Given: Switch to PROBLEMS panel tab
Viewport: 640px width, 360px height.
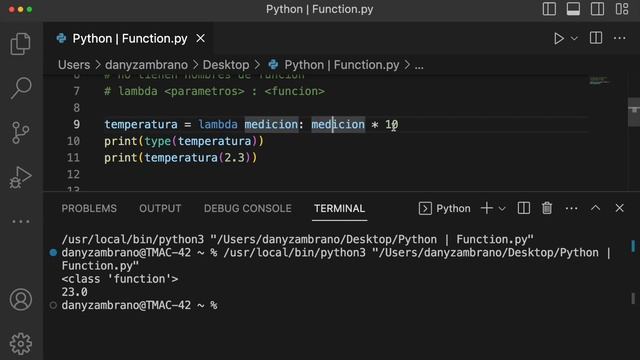Looking at the screenshot, I should click(89, 209).
